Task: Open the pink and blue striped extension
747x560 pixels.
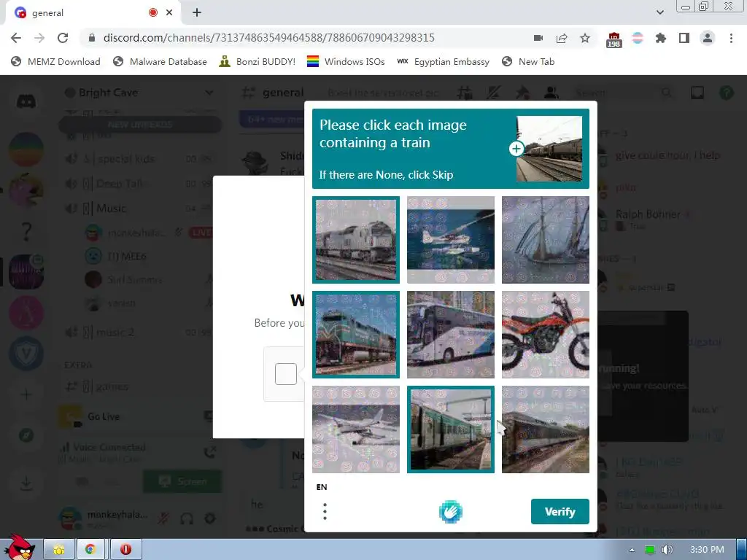Action: 637,38
